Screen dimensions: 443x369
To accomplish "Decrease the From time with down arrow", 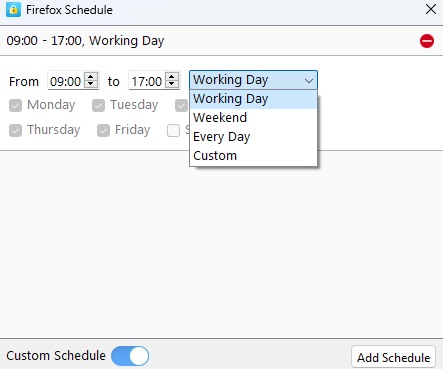I will click(x=91, y=84).
